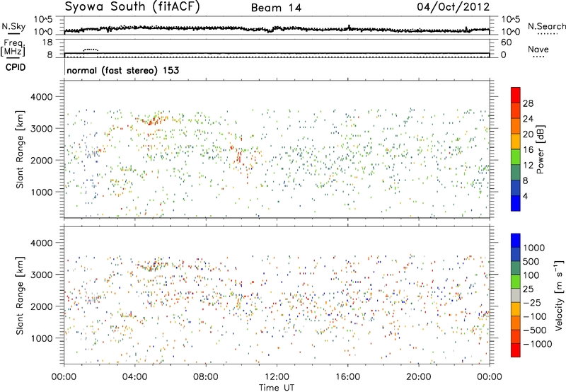Click the 'Nave' legend label
Image resolution: width=566 pixels, height=392 pixels.
click(538, 49)
